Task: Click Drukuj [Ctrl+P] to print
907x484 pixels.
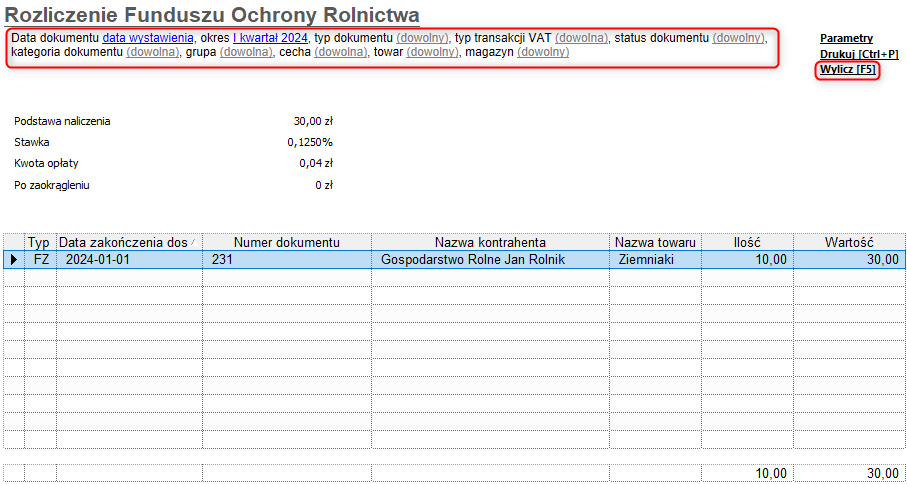Action: [859, 54]
